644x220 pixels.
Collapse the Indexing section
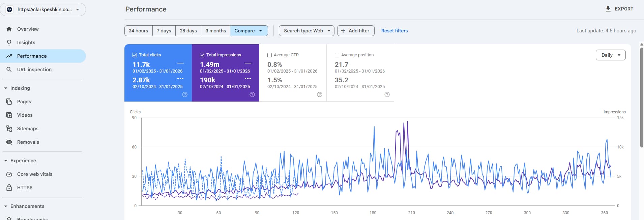pos(6,88)
